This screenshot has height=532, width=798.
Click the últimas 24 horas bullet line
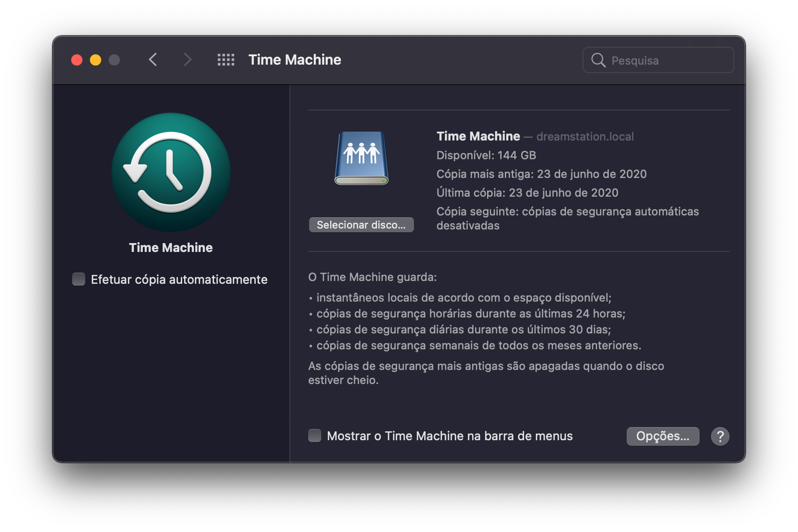tap(467, 313)
